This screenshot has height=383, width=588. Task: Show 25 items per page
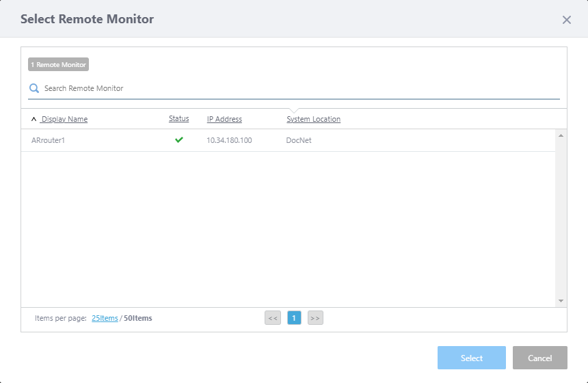click(x=105, y=318)
